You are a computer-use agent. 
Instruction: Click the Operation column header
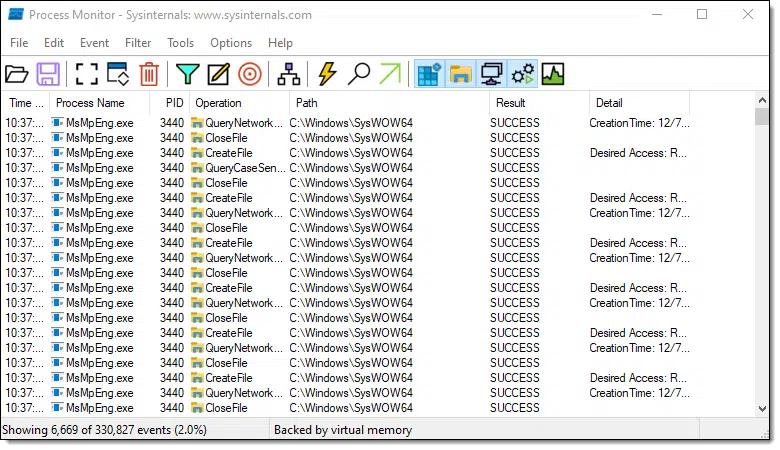pyautogui.click(x=218, y=103)
